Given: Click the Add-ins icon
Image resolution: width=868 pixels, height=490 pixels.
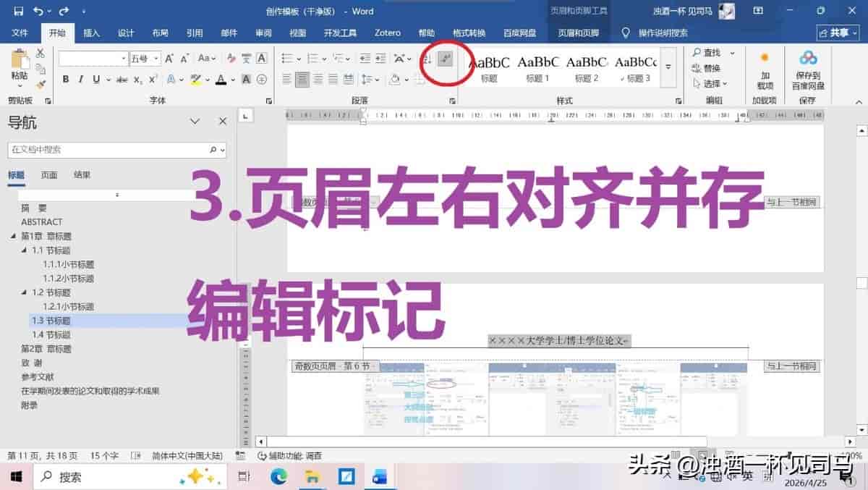Looking at the screenshot, I should [x=765, y=57].
